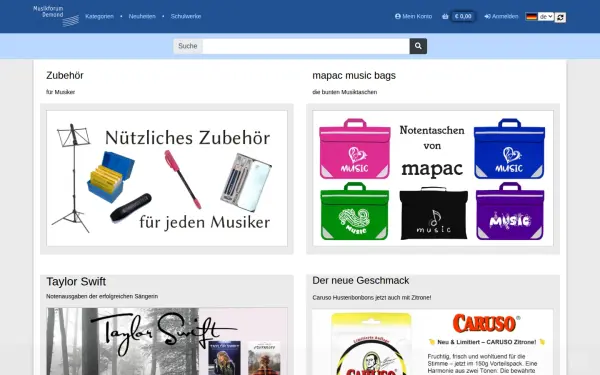Click the refresh language button
The width and height of the screenshot is (600, 375).
[560, 17]
